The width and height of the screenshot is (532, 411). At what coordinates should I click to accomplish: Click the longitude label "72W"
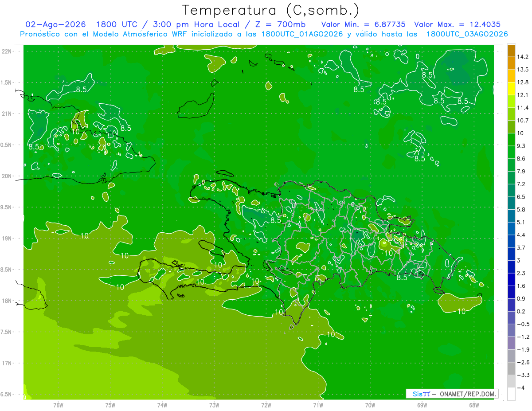point(266,405)
